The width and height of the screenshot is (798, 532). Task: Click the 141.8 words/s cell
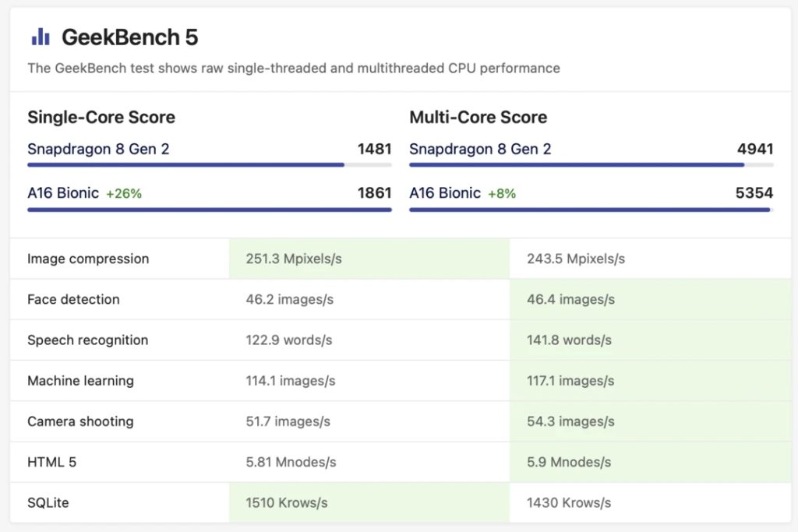651,340
